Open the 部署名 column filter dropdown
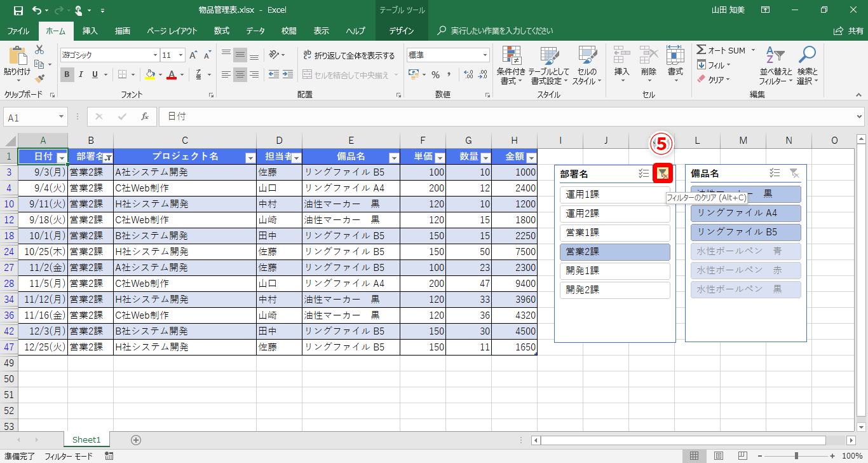This screenshot has width=868, height=463. [107, 158]
